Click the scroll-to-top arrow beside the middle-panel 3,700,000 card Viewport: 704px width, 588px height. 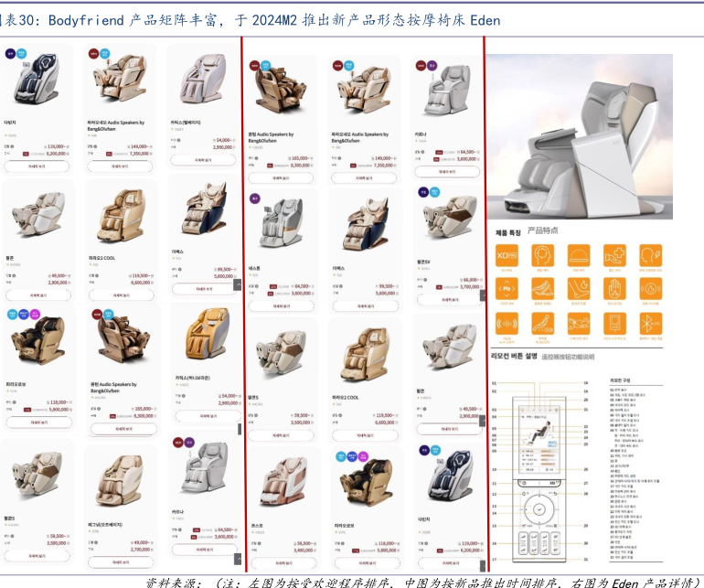click(x=483, y=295)
